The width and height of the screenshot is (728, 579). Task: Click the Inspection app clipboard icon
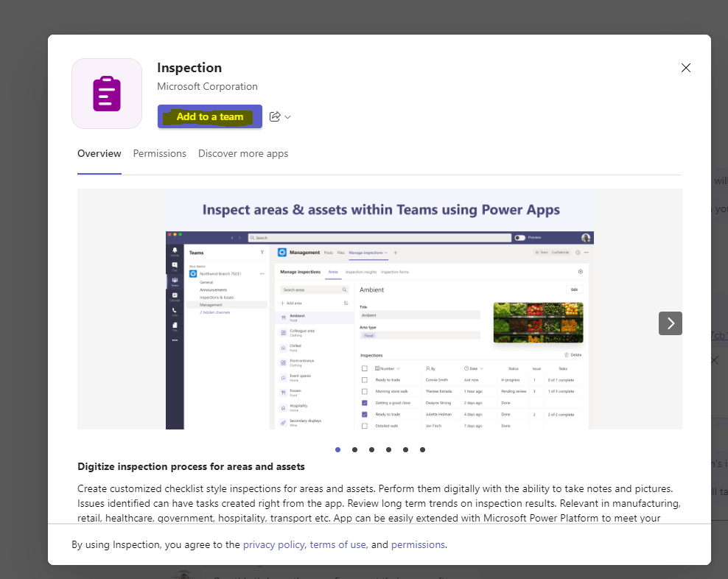click(107, 94)
